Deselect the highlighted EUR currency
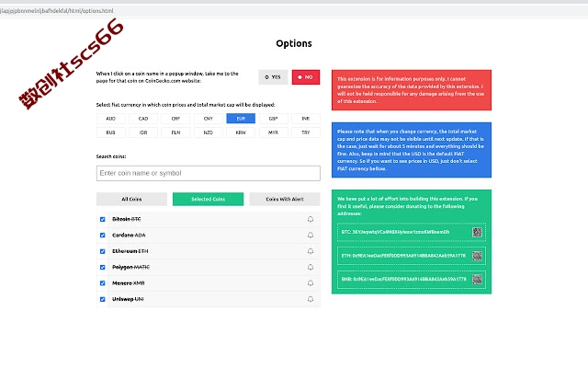588x368 pixels. 241,119
